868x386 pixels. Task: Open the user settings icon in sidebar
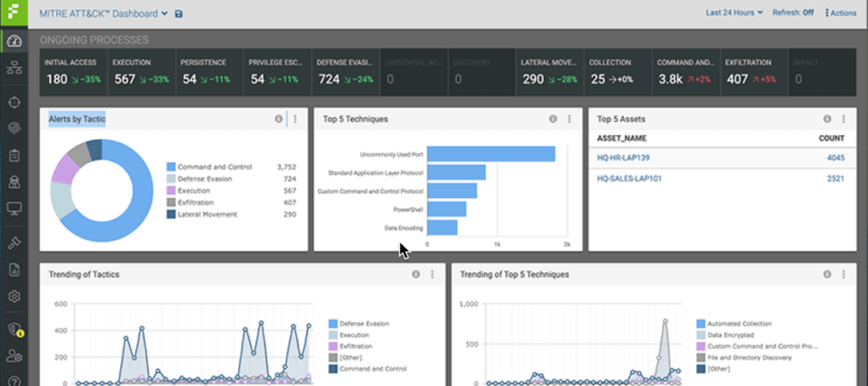pyautogui.click(x=14, y=356)
